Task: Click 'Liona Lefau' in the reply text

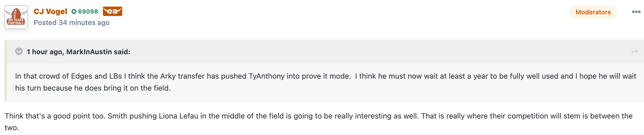Action: tap(178, 116)
